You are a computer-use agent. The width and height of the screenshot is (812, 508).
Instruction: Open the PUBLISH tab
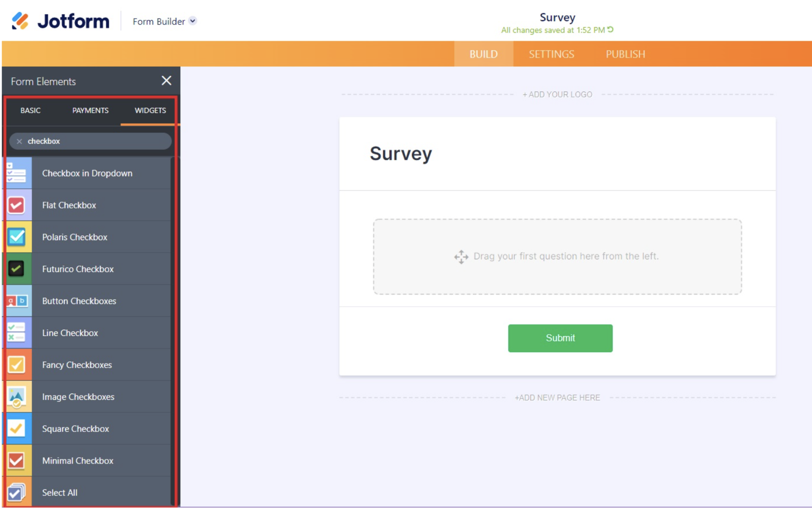pyautogui.click(x=625, y=54)
